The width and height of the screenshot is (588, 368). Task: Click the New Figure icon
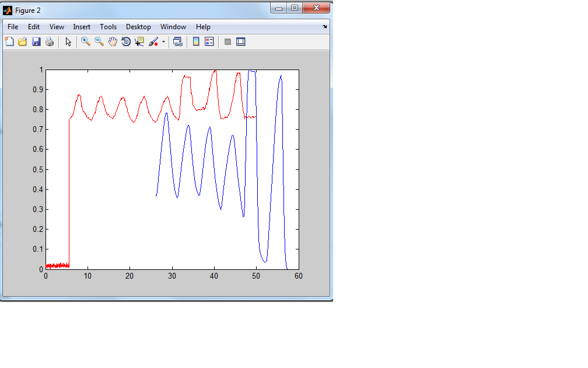pyautogui.click(x=9, y=41)
